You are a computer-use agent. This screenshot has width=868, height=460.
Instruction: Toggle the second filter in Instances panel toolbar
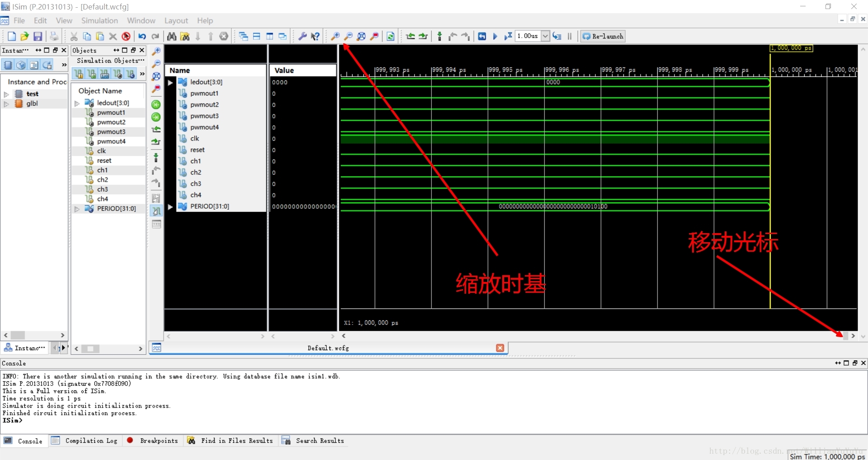click(21, 65)
